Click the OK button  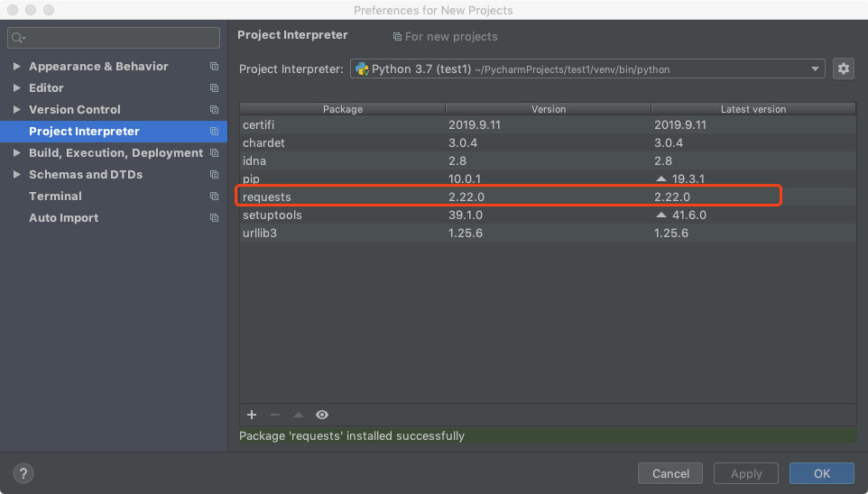point(822,473)
